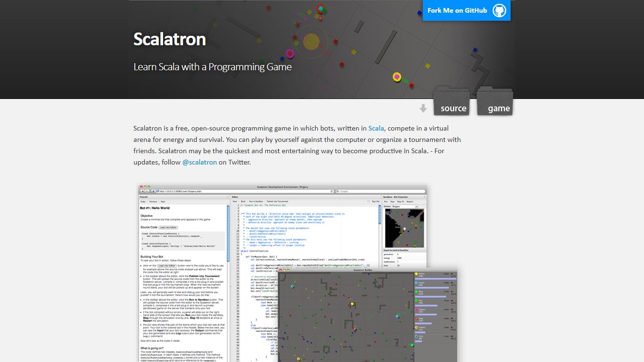Open the @scalatron Twitter link
This screenshot has height=362, width=644.
[199, 162]
